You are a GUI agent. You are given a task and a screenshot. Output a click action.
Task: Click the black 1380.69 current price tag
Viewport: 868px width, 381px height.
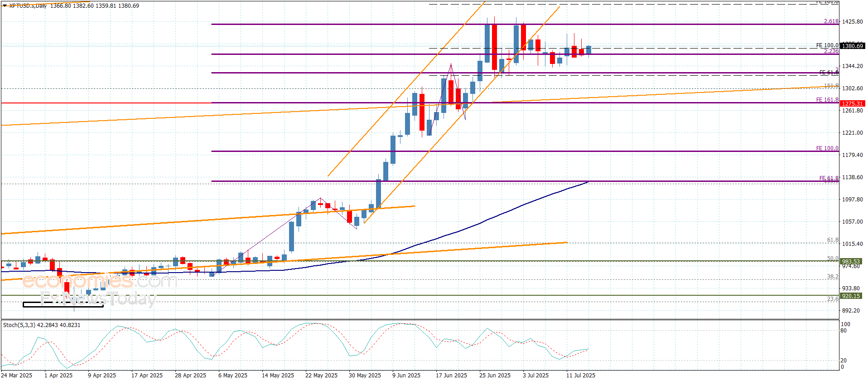point(853,46)
